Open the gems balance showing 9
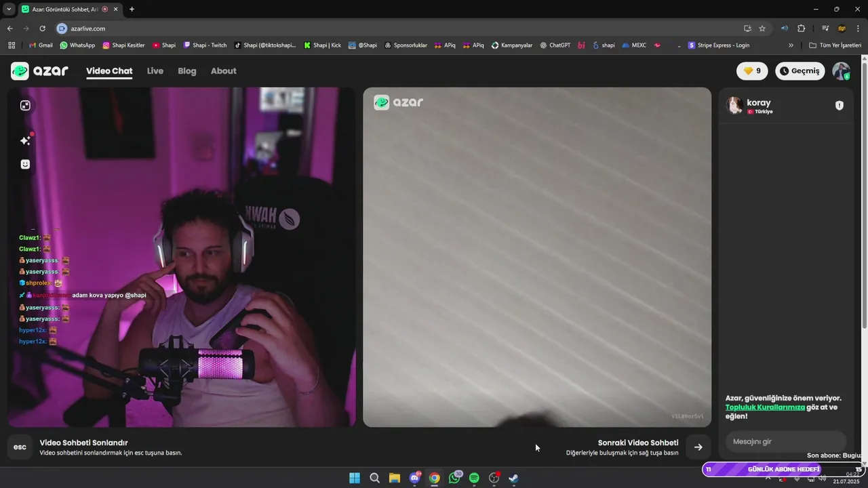This screenshot has width=868, height=488. (752, 71)
